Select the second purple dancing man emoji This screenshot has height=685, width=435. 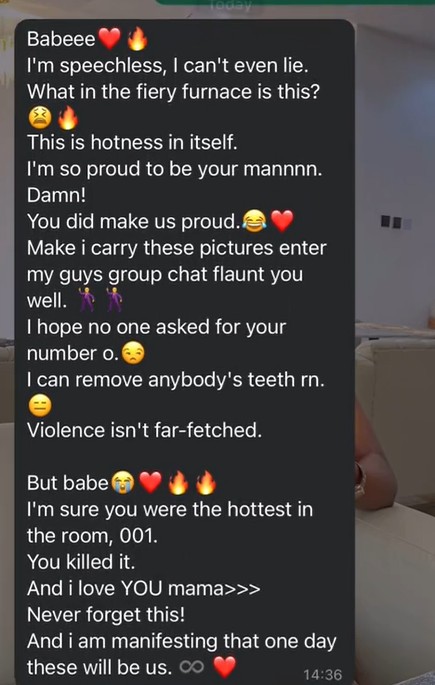[x=115, y=300]
